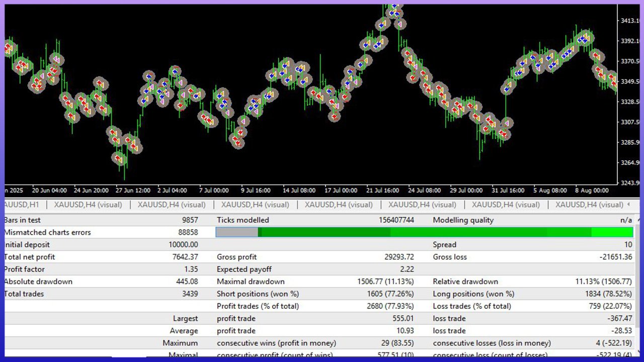Screen dimensions: 644x362
Task: Select consecutive wins value 29 (83.55)
Action: point(397,343)
